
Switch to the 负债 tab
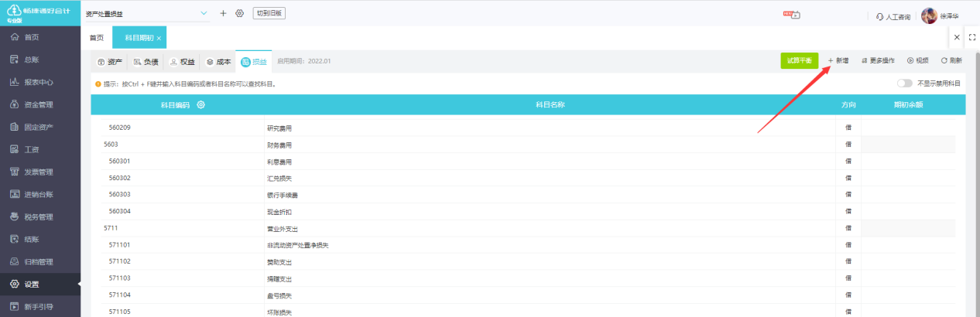point(146,62)
